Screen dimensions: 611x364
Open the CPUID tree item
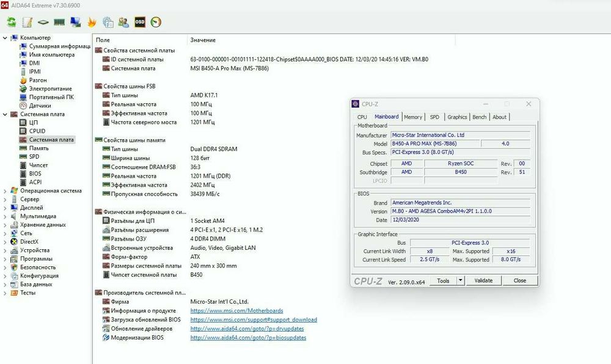(x=37, y=131)
